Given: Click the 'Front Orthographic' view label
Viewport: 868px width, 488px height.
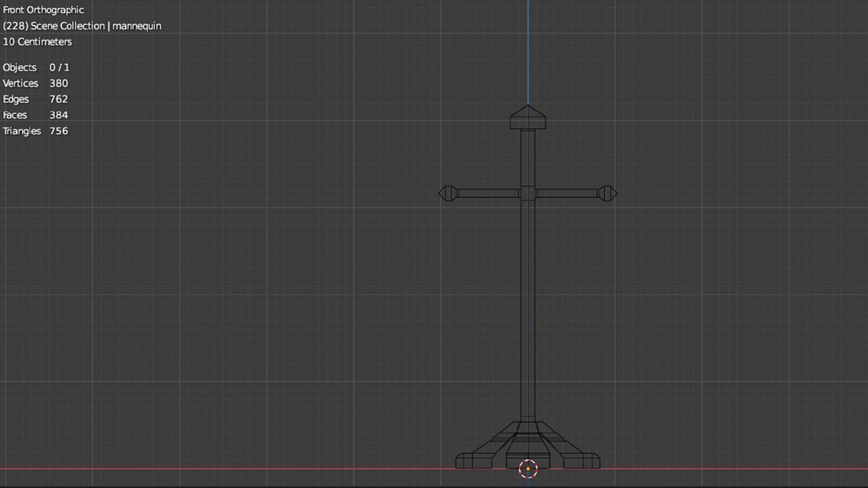Looking at the screenshot, I should coord(43,10).
